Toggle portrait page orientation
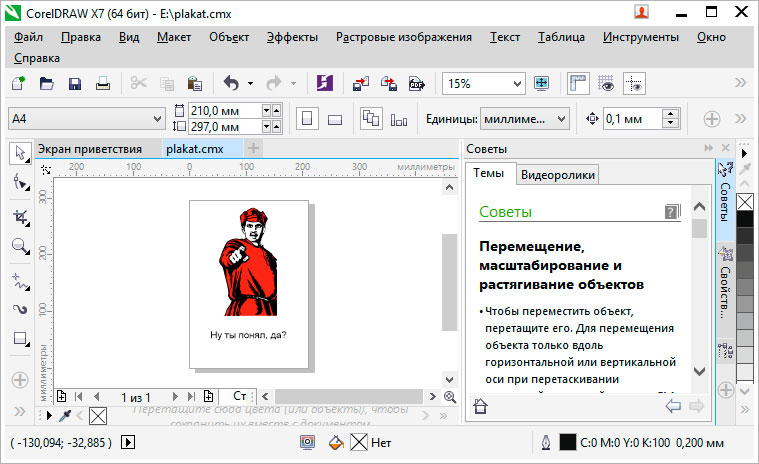The width and height of the screenshot is (759, 464). click(x=307, y=119)
